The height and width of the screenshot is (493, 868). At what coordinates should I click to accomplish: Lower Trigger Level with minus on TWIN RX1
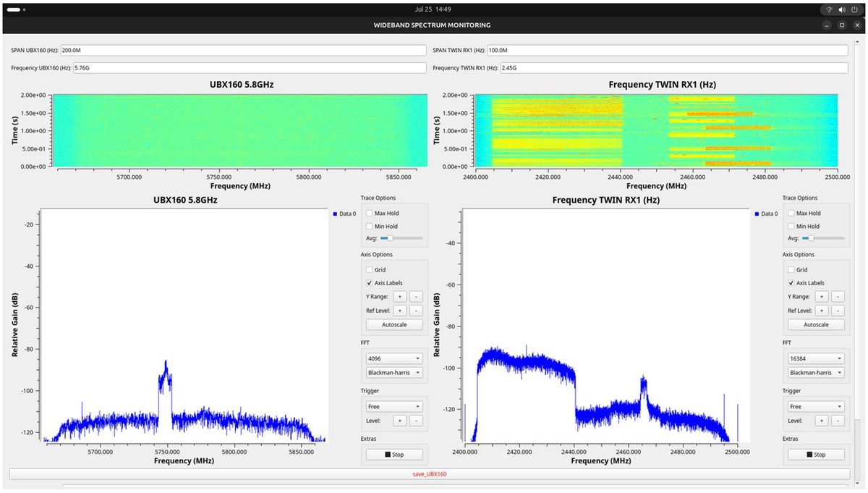tap(838, 421)
